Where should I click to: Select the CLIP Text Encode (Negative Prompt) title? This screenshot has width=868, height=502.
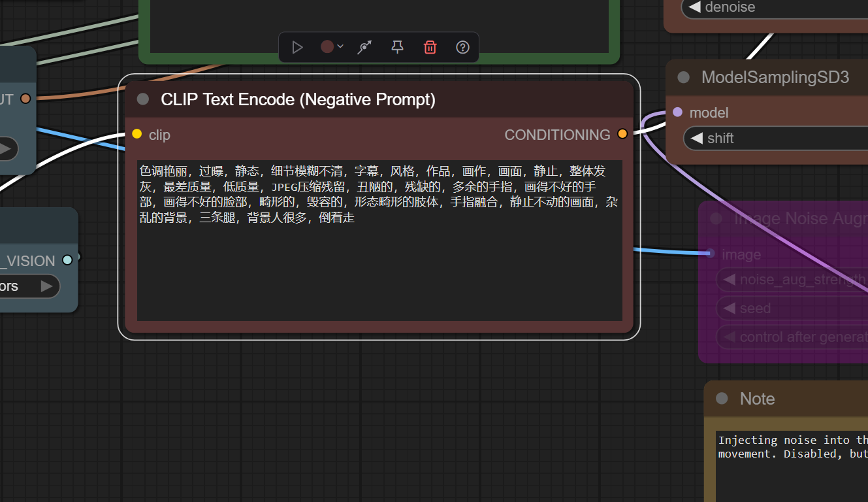pos(298,99)
